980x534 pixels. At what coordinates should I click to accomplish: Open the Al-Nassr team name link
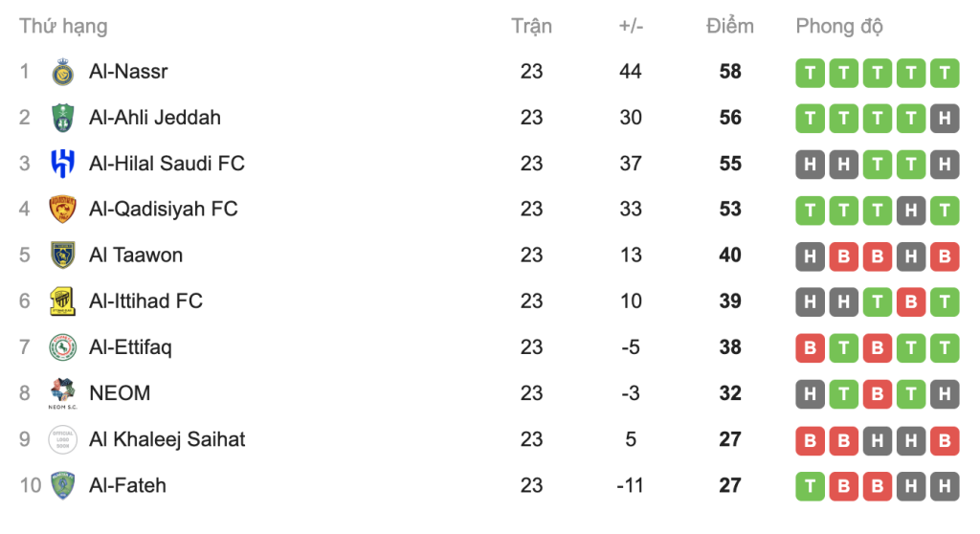pos(128,72)
